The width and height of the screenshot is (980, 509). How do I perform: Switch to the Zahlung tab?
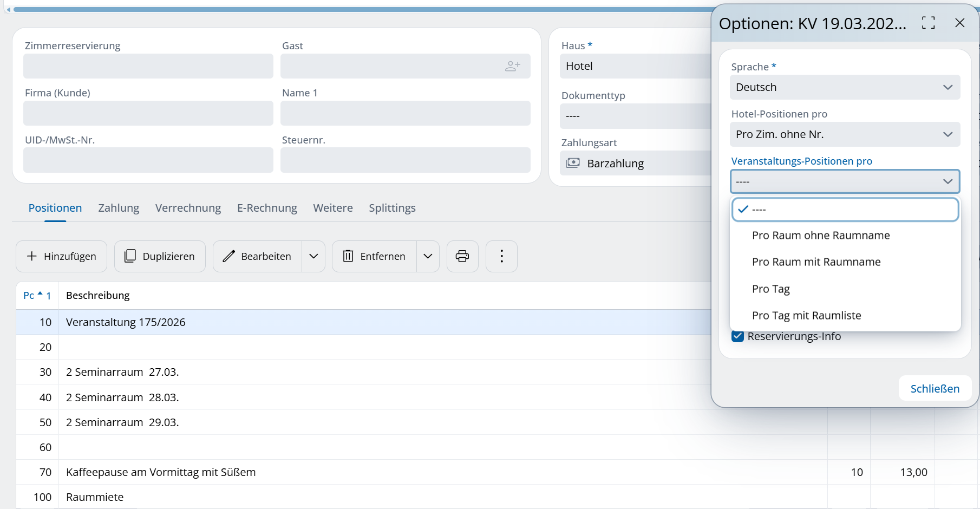pyautogui.click(x=119, y=208)
